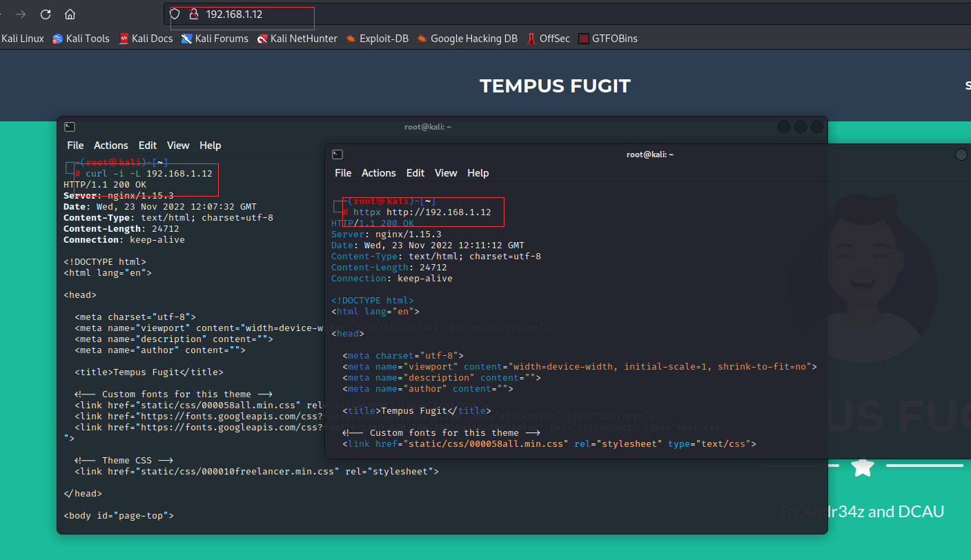Click the httpx http://192.168.1.12 command
The image size is (971, 560).
coord(422,212)
